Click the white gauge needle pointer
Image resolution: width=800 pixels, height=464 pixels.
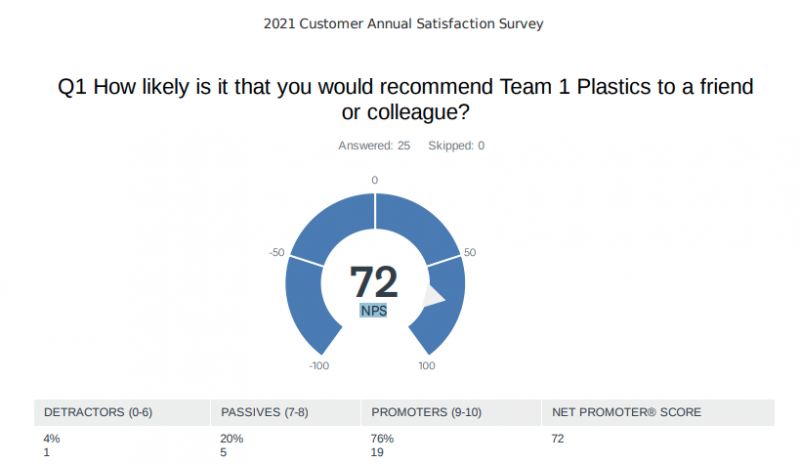[435, 297]
